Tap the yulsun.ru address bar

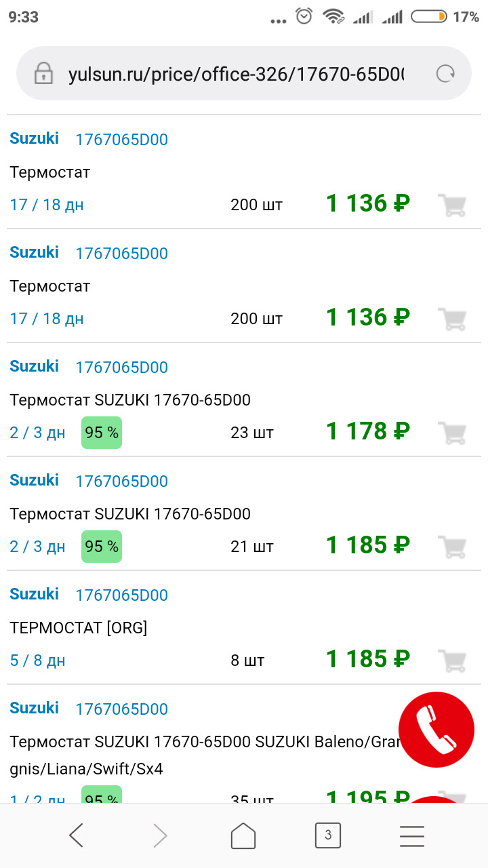coord(236,74)
